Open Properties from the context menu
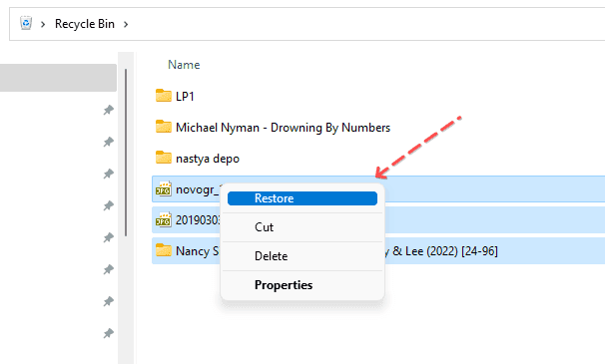The height and width of the screenshot is (364, 605). pos(302,285)
